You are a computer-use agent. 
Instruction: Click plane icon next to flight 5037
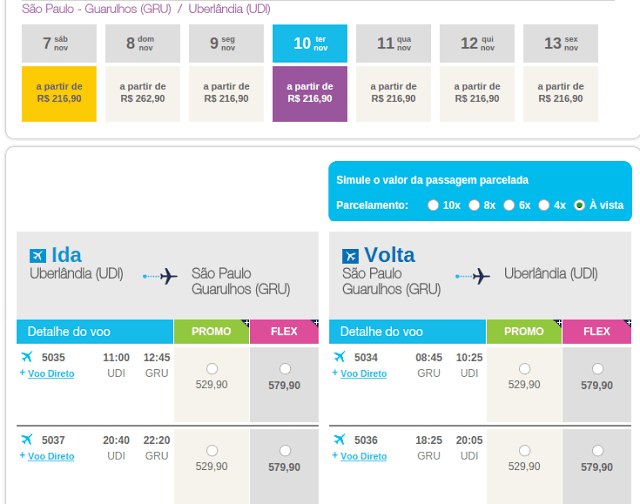point(27,440)
